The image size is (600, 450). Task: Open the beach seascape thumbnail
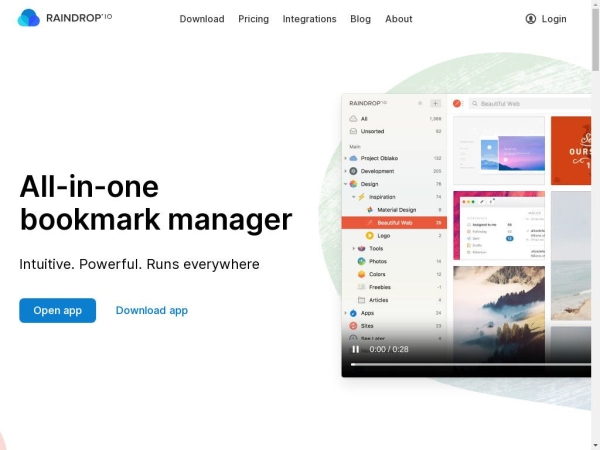pyautogui.click(x=571, y=256)
